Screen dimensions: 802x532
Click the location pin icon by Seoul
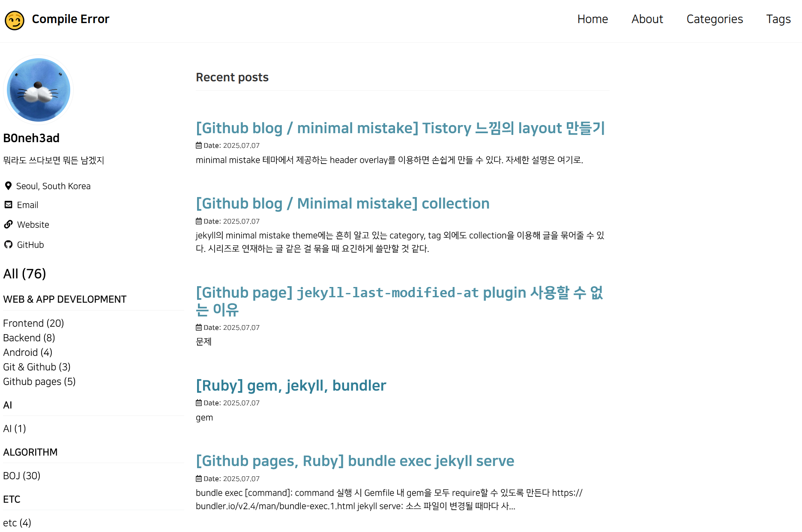pos(8,186)
